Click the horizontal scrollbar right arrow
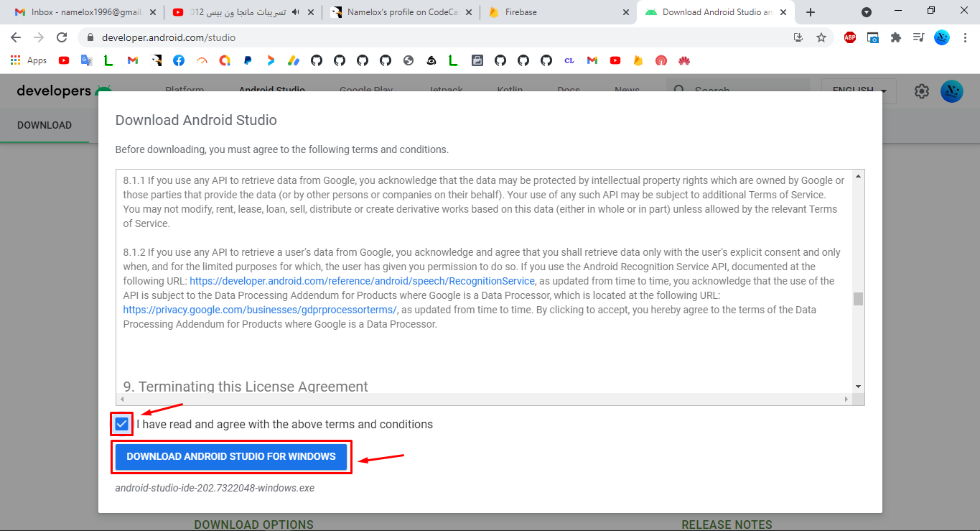The width and height of the screenshot is (980, 531). [x=847, y=399]
